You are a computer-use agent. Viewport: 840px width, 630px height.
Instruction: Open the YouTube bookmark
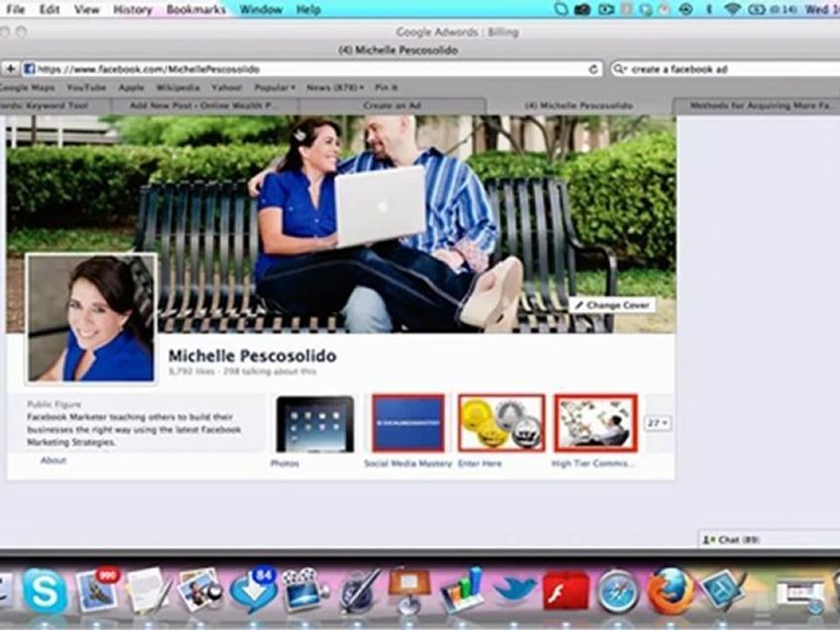[x=87, y=87]
